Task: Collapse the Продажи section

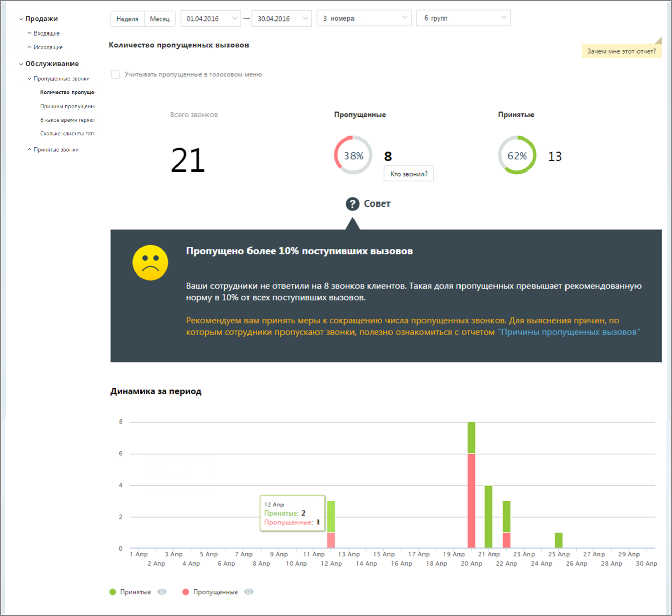Action: (21, 19)
